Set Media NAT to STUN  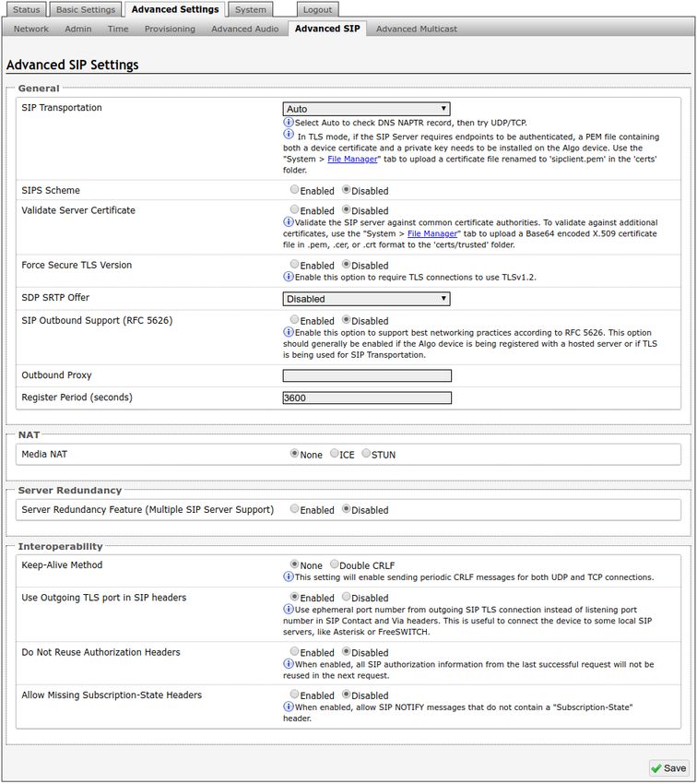(366, 454)
